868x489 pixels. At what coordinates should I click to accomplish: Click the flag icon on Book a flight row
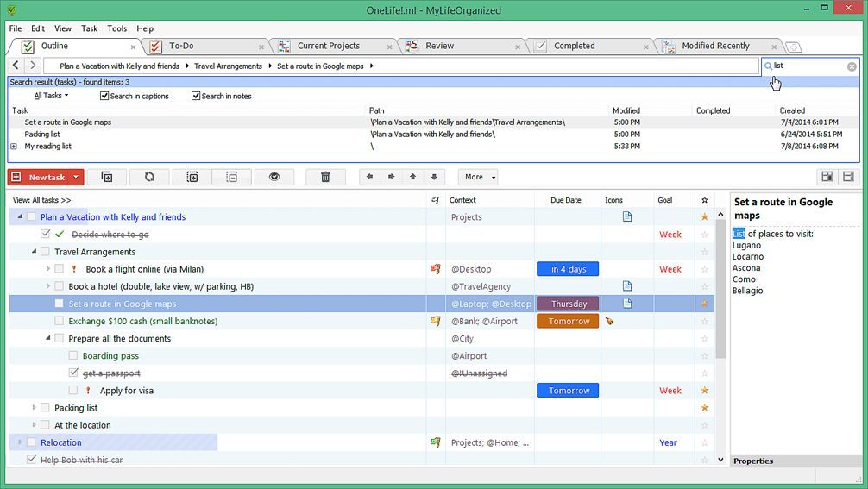(x=436, y=269)
